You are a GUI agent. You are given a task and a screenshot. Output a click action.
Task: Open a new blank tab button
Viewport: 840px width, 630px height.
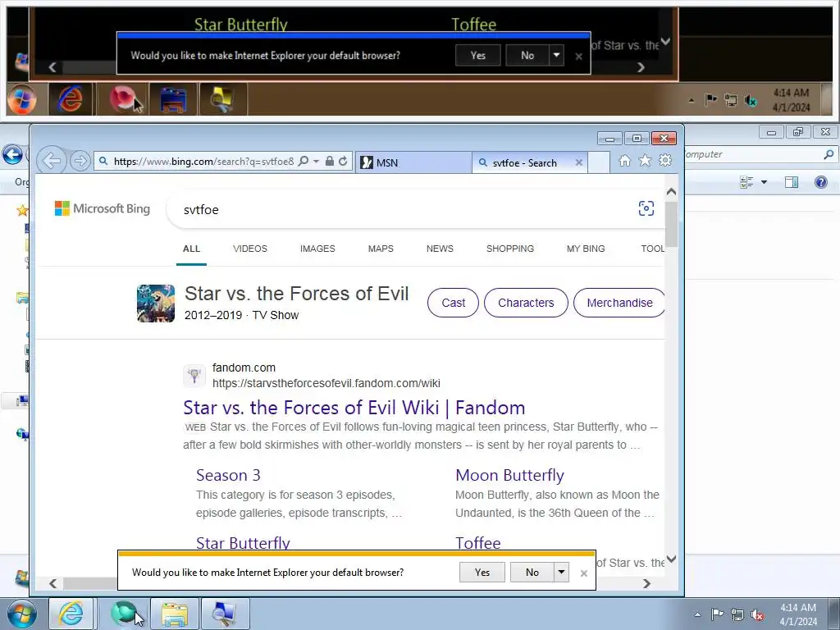(x=598, y=162)
